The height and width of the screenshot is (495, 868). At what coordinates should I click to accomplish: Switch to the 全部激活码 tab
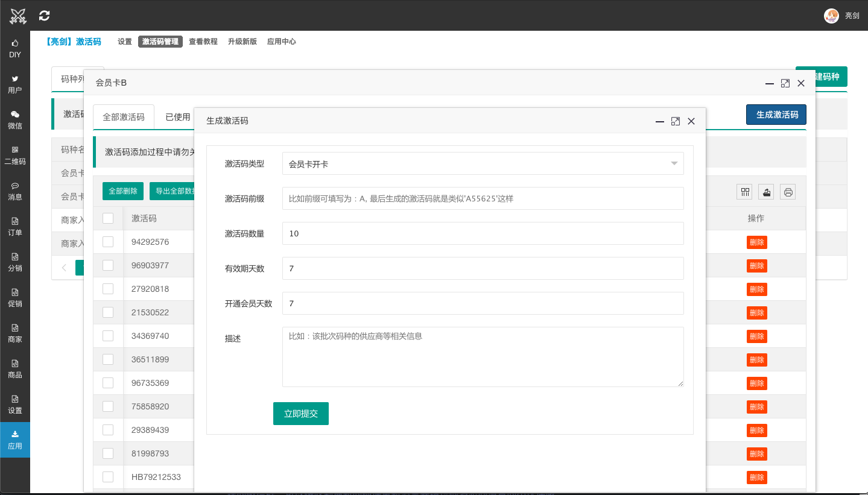(x=124, y=117)
